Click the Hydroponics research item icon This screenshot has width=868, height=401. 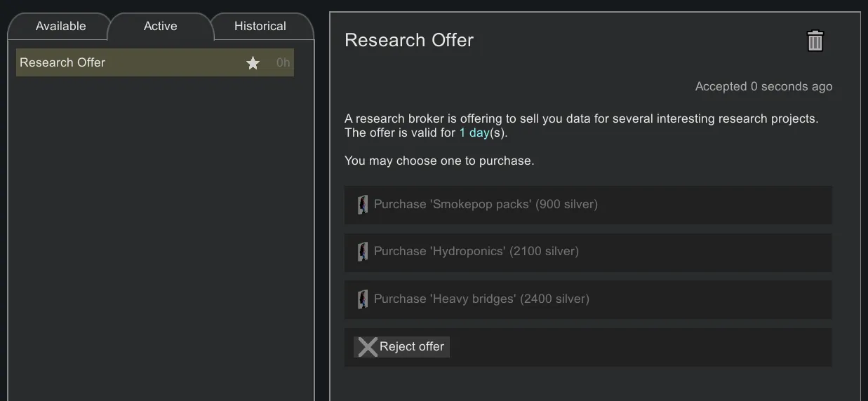click(362, 252)
